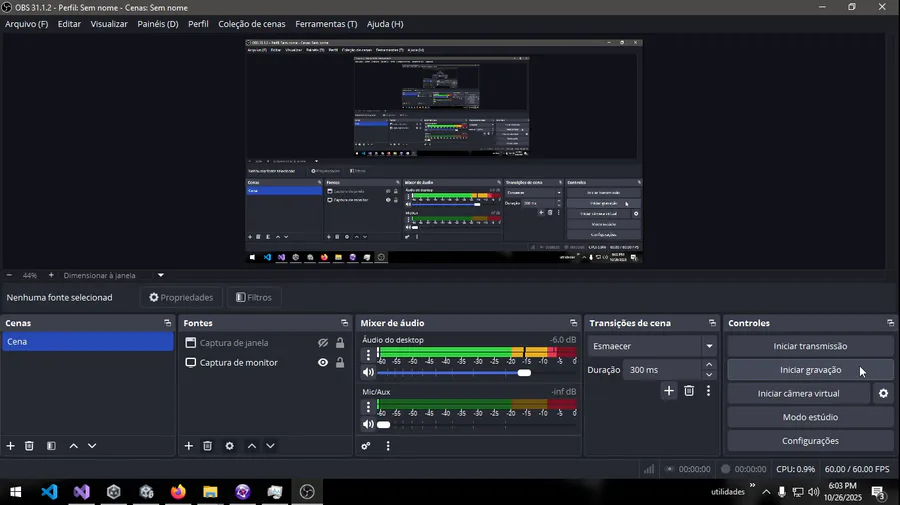Zoom out the preview with minus icon
The width and height of the screenshot is (900, 505).
pos(9,275)
